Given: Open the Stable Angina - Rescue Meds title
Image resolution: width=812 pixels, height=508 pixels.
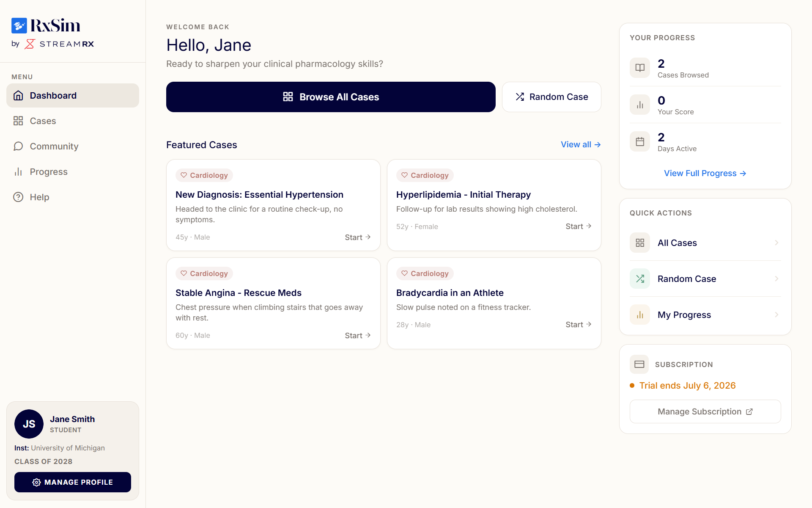Looking at the screenshot, I should [x=239, y=293].
